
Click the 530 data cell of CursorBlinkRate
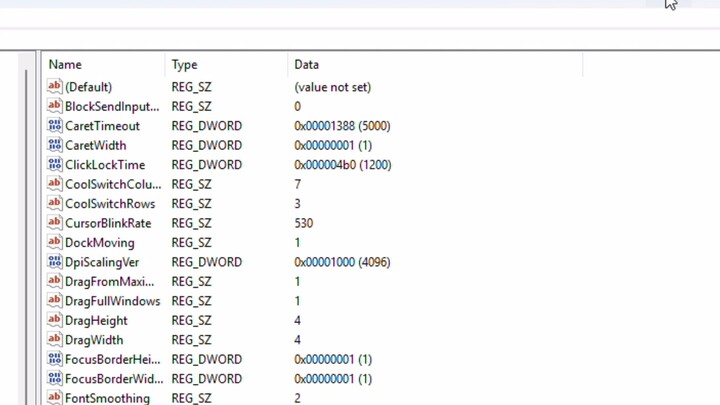pyautogui.click(x=304, y=223)
